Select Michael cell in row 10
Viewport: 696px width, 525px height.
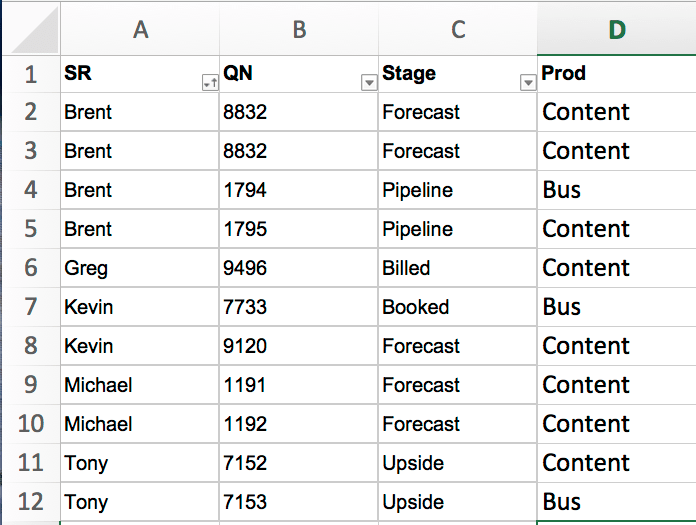click(140, 424)
